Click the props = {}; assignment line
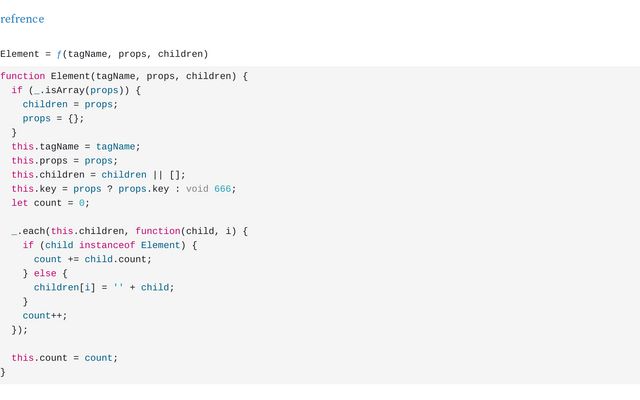 (x=53, y=118)
